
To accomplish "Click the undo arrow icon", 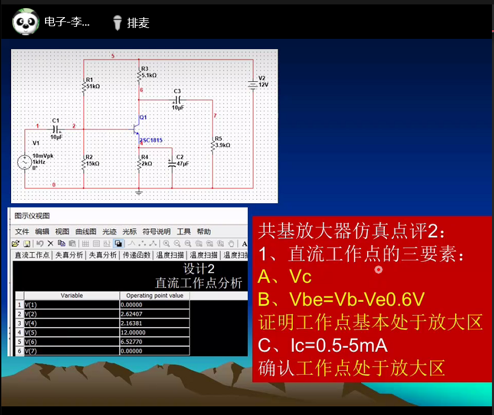I will 40,244.
